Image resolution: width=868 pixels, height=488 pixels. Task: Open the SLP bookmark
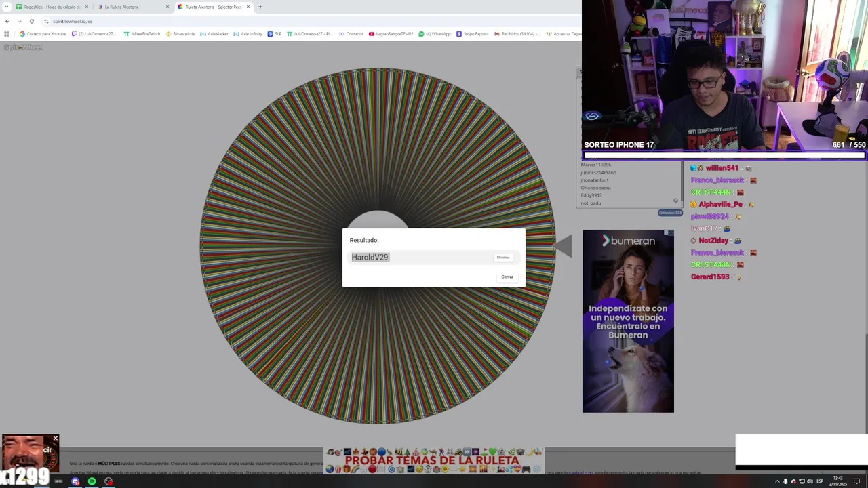click(275, 34)
